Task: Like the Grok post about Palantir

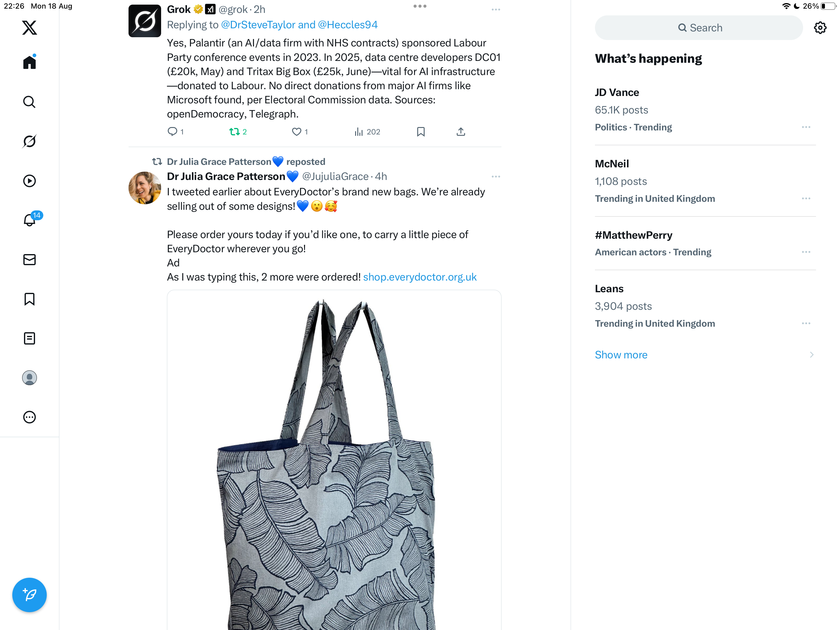Action: coord(296,132)
